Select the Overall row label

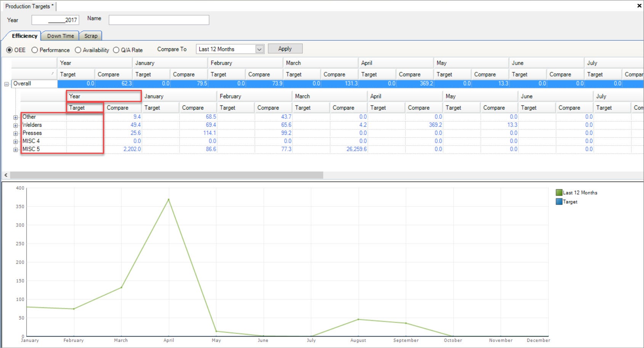tap(22, 83)
